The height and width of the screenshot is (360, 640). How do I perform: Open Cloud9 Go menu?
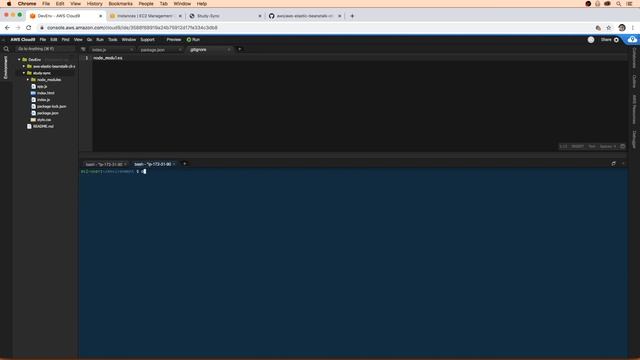[x=89, y=40]
